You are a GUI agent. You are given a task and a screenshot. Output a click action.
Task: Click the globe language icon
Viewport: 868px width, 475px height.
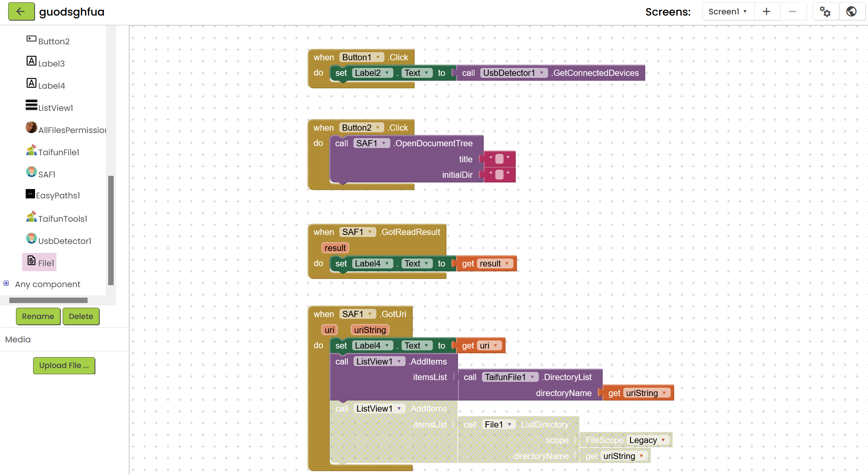[x=851, y=12]
